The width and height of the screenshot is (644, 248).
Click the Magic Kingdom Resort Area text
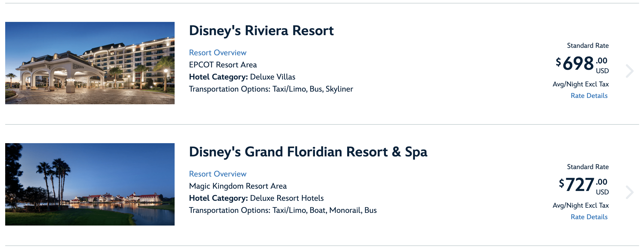(x=238, y=186)
